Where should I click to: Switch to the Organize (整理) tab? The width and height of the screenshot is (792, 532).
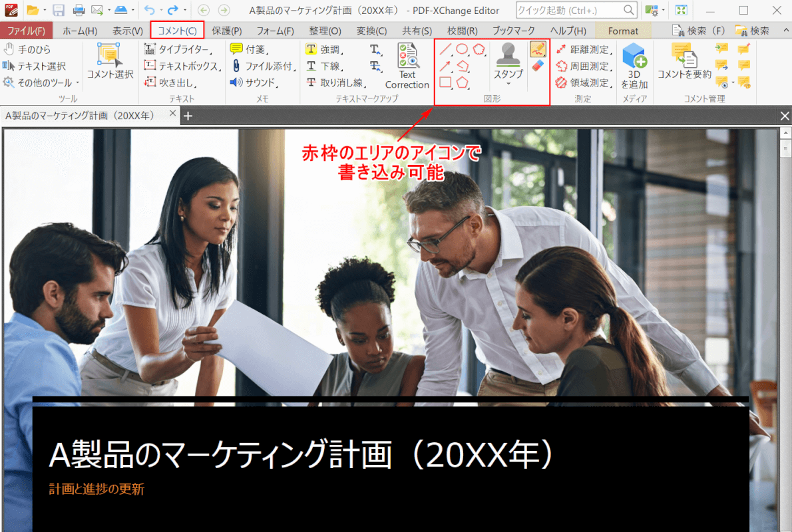[x=325, y=31]
